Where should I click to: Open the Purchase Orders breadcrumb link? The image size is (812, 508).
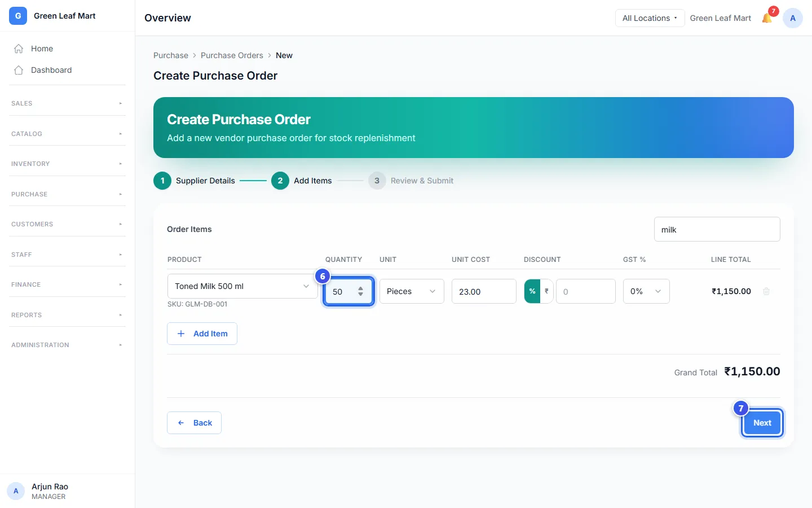pyautogui.click(x=232, y=55)
